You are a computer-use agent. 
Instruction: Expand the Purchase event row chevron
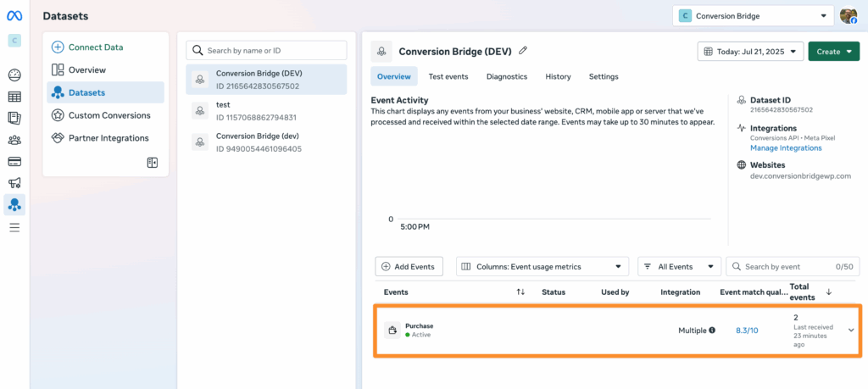pyautogui.click(x=851, y=331)
